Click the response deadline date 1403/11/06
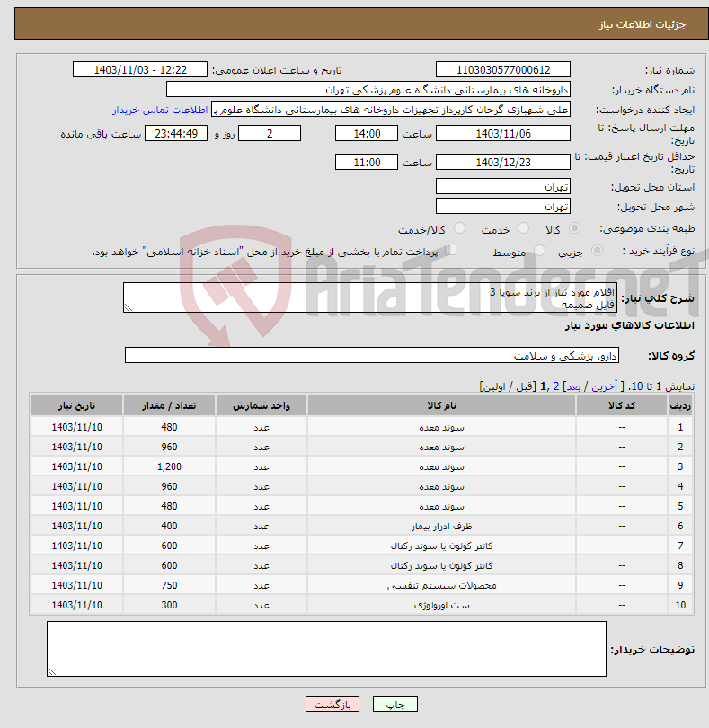The width and height of the screenshot is (709, 728). tap(503, 134)
